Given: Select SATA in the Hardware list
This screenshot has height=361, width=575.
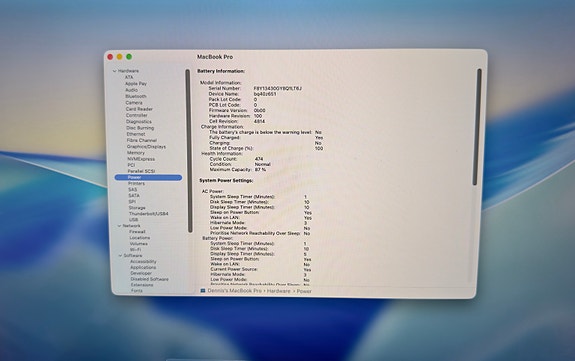Looking at the screenshot, I should click(x=133, y=196).
